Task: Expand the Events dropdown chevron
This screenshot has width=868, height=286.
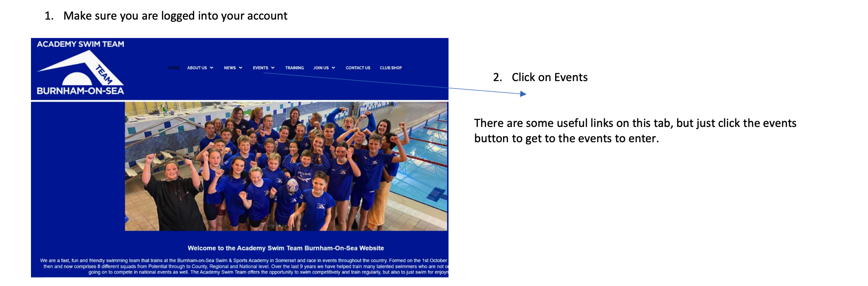Action: coord(273,68)
